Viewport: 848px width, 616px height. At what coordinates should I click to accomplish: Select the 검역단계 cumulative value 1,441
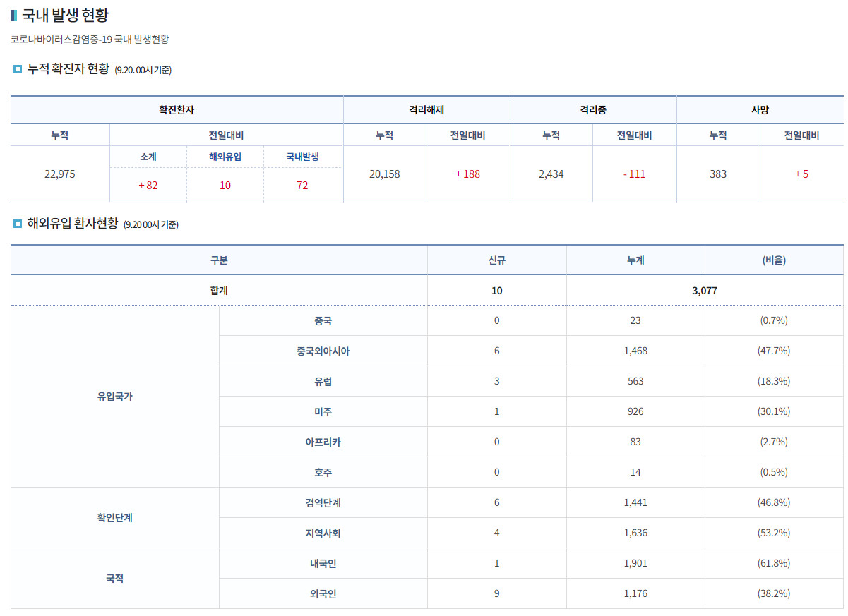635,502
